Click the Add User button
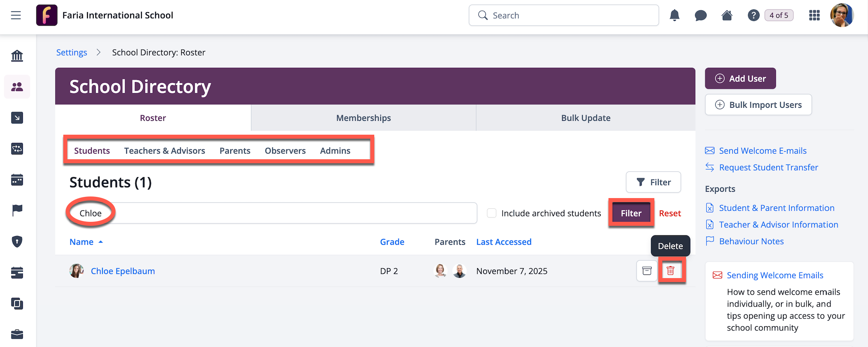868x347 pixels. tap(740, 78)
